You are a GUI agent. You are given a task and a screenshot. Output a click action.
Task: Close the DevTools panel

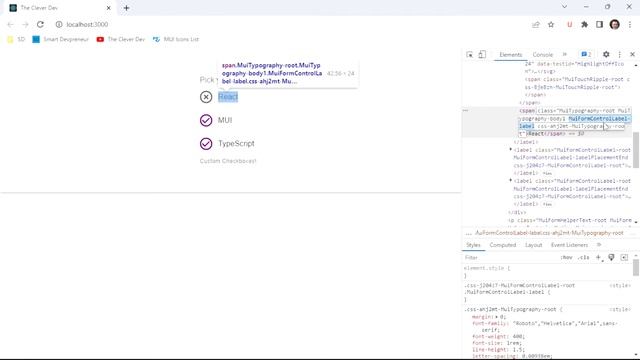pos(632,54)
